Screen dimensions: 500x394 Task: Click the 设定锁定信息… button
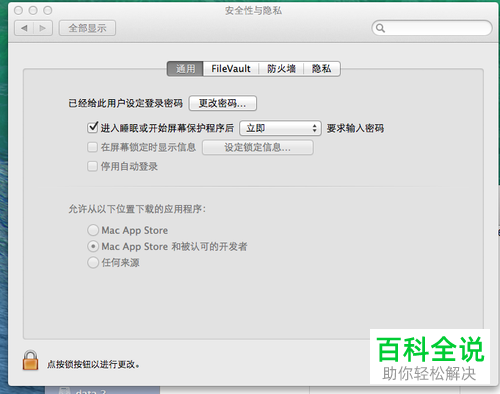pyautogui.click(x=258, y=147)
